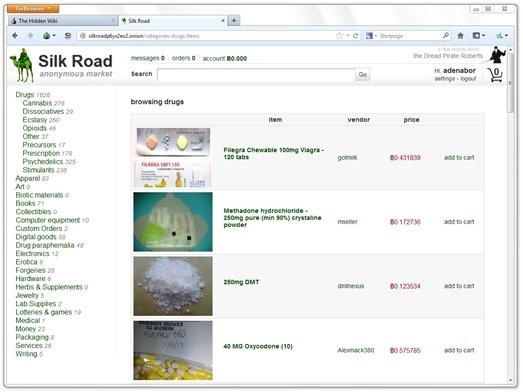This screenshot has width=523, height=392.
Task: Open 40 MG Oxycodone listing title
Action: [x=258, y=346]
